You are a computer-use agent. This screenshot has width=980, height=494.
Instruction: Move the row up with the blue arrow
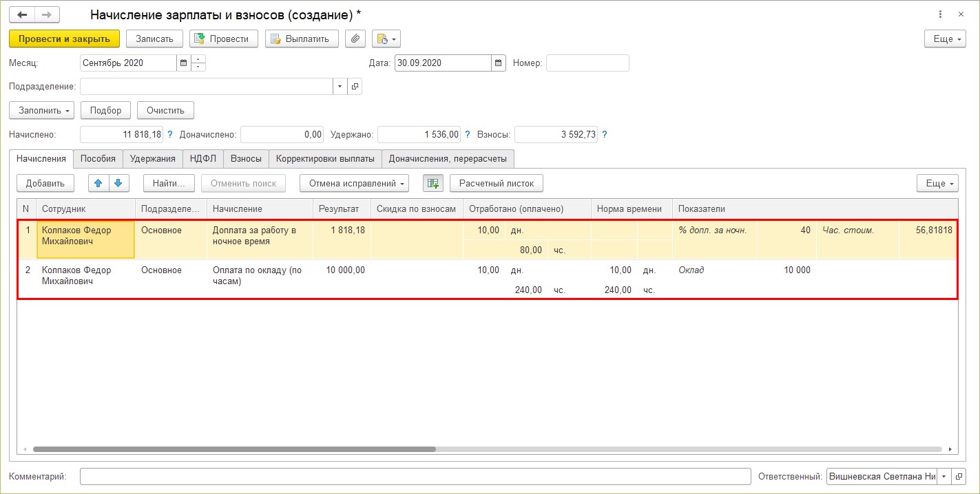(98, 183)
